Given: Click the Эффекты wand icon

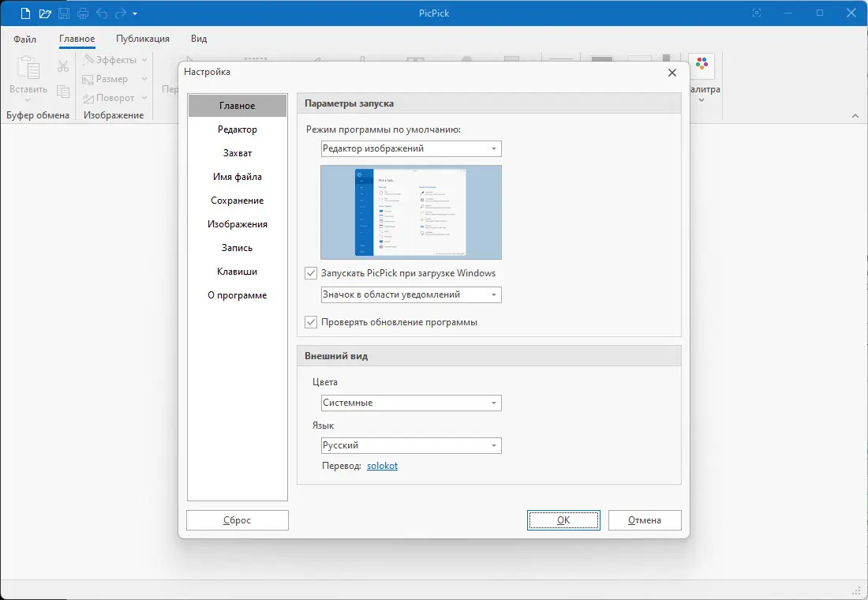Looking at the screenshot, I should 88,59.
